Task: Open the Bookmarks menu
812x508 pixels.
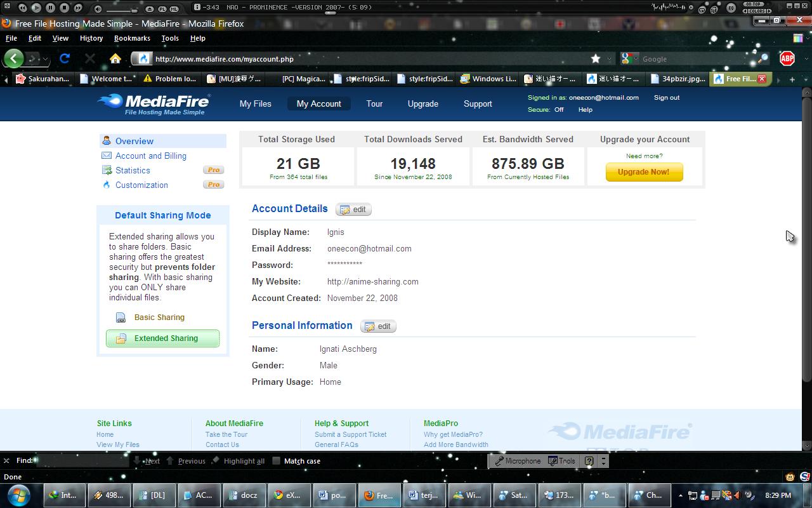Action: 132,38
